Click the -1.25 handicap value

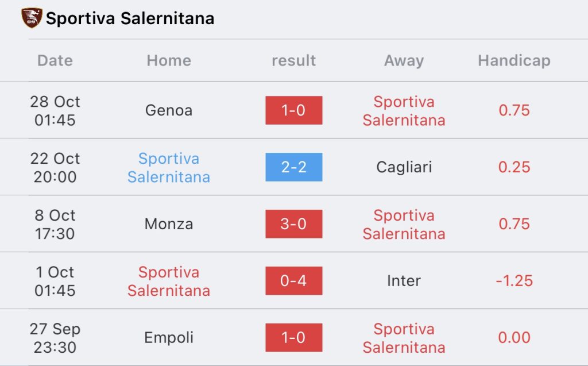[514, 281]
